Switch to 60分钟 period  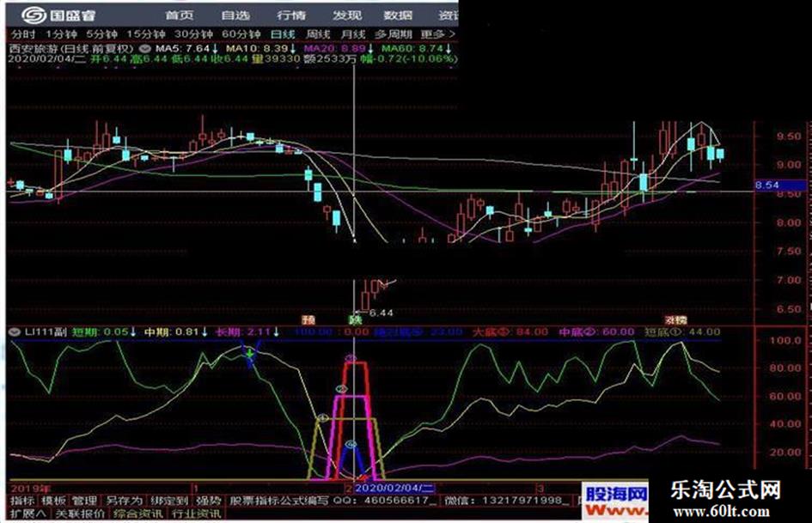click(x=241, y=34)
